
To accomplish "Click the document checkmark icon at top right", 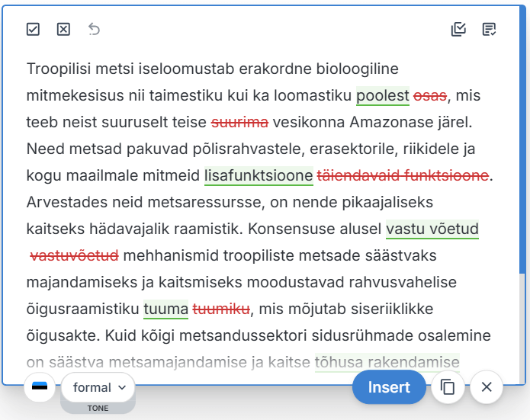I will coord(490,29).
